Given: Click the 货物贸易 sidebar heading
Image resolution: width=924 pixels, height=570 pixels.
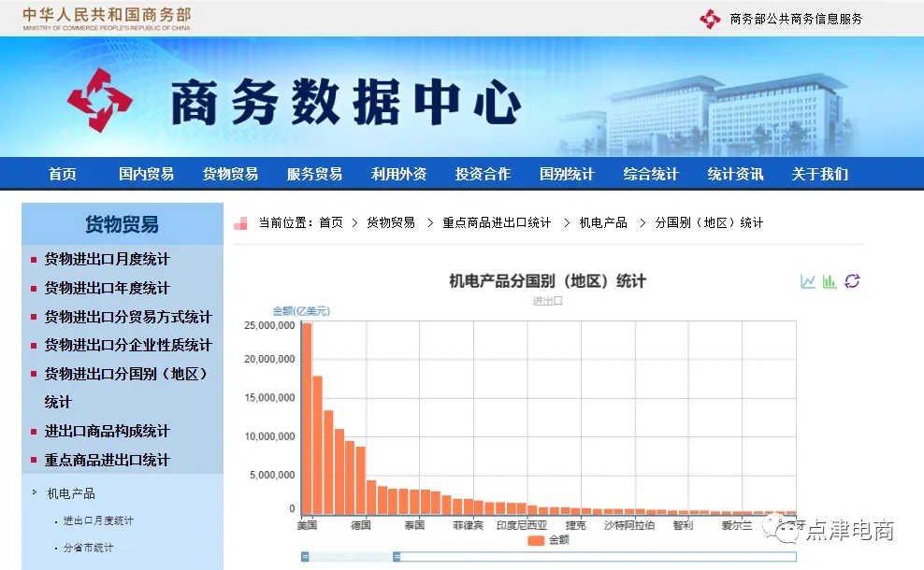Looking at the screenshot, I should coord(122,224).
